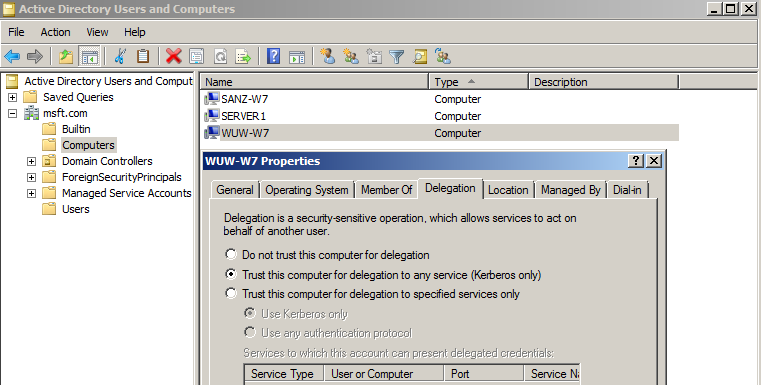Viewport: 761px width, 385px height.
Task: Click the Domain Controllers OU folder icon
Action: (49, 161)
